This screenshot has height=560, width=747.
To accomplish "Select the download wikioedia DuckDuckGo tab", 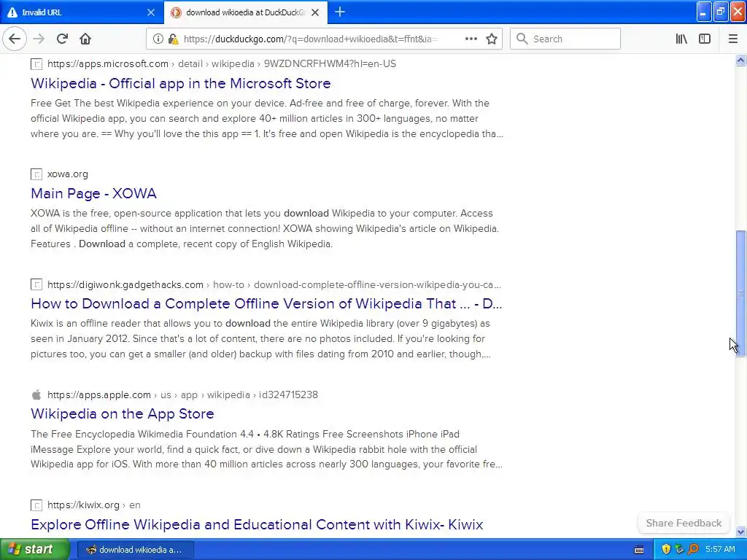I will pyautogui.click(x=245, y=12).
